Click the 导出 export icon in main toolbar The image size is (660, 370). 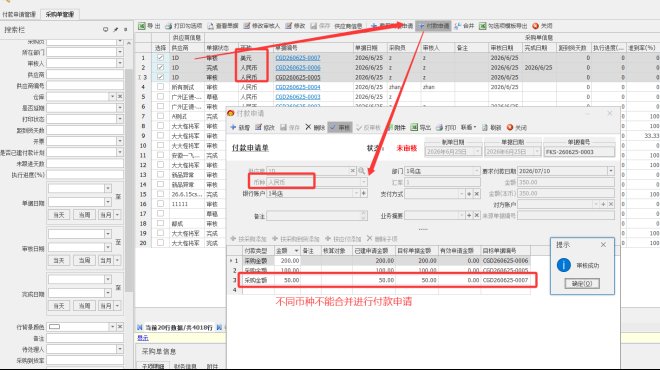(142, 26)
